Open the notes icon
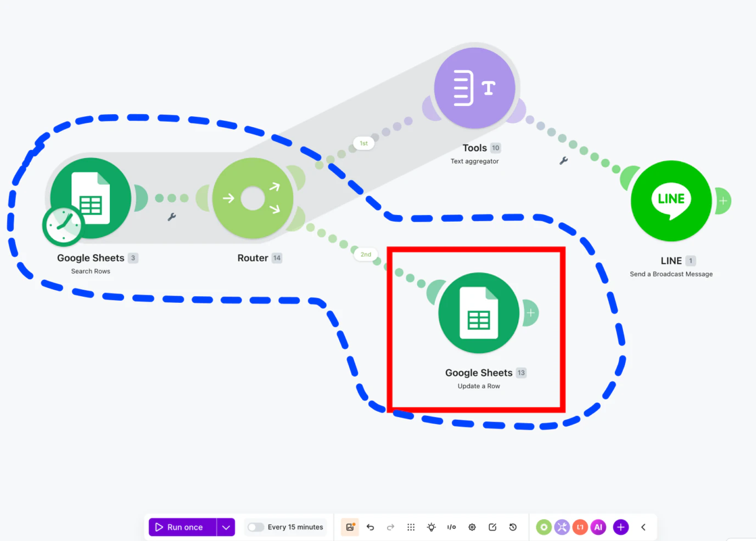 492,527
